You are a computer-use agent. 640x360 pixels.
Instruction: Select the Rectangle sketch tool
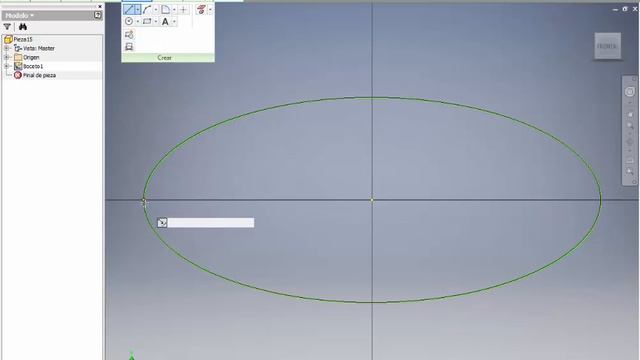click(147, 21)
